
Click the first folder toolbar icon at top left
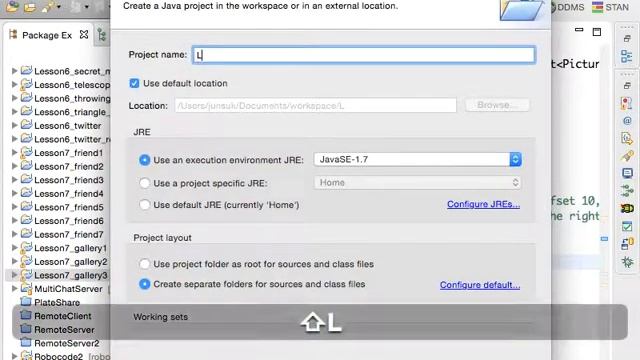pyautogui.click(x=12, y=7)
